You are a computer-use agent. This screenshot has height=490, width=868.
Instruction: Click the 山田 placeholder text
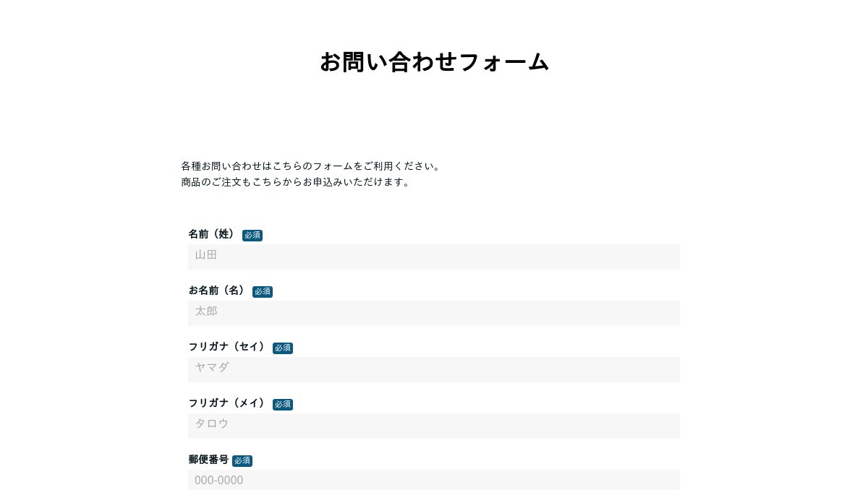[206, 255]
